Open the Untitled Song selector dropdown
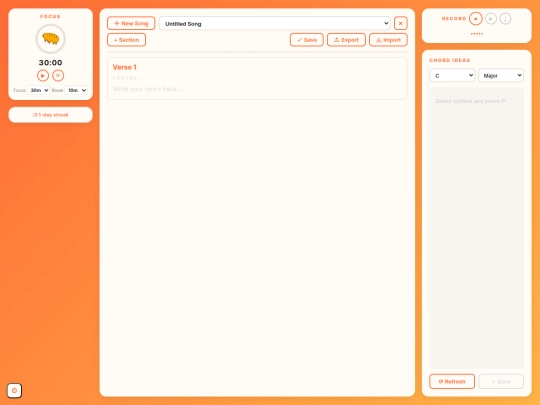This screenshot has width=540, height=405. [274, 23]
